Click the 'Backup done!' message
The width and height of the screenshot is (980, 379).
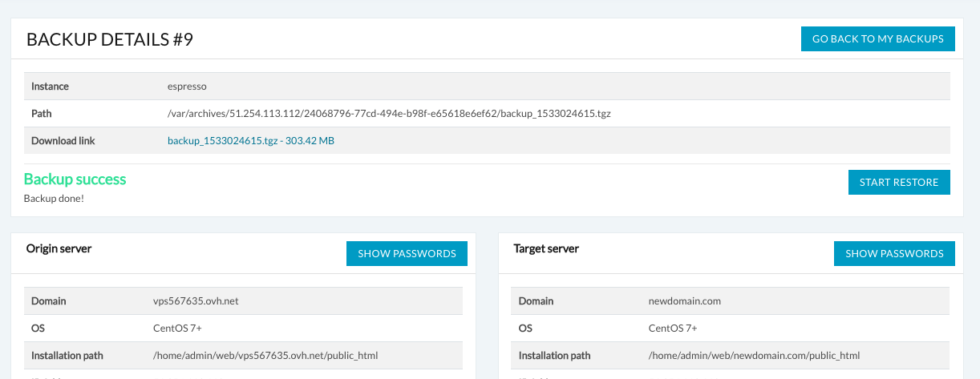pos(54,198)
